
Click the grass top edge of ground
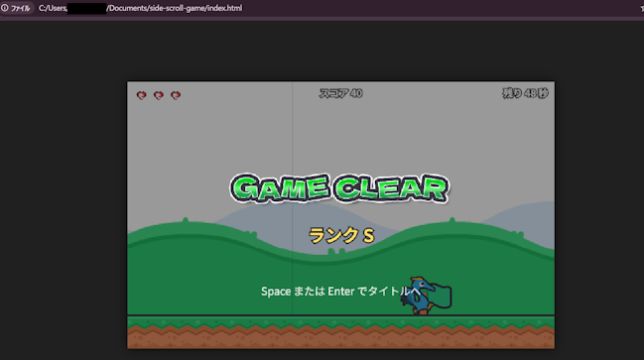341,321
